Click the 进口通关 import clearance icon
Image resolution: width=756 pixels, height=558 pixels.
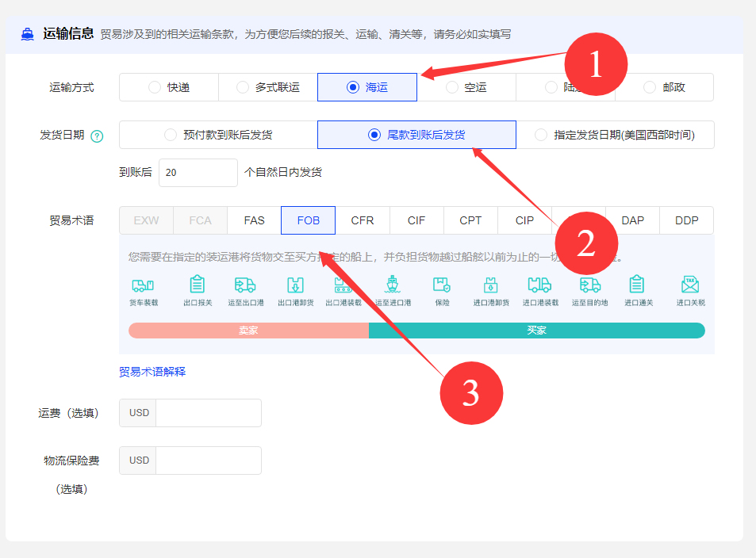(636, 285)
